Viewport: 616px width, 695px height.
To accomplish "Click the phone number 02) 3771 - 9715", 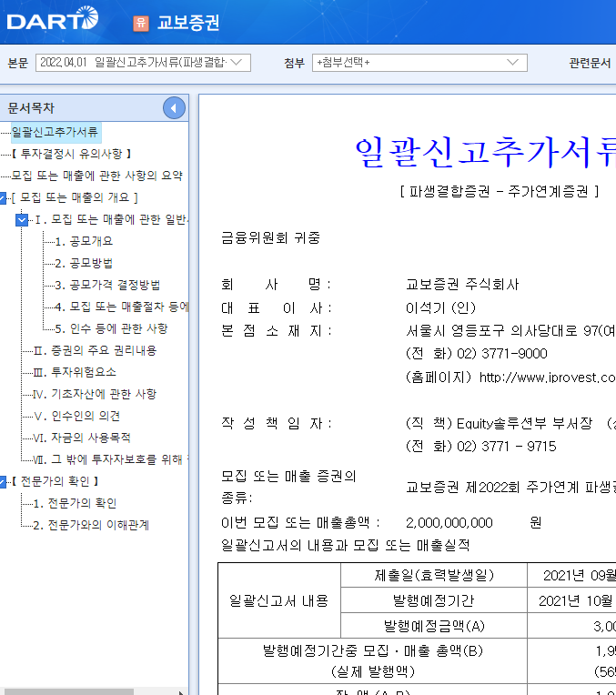I will [x=507, y=447].
